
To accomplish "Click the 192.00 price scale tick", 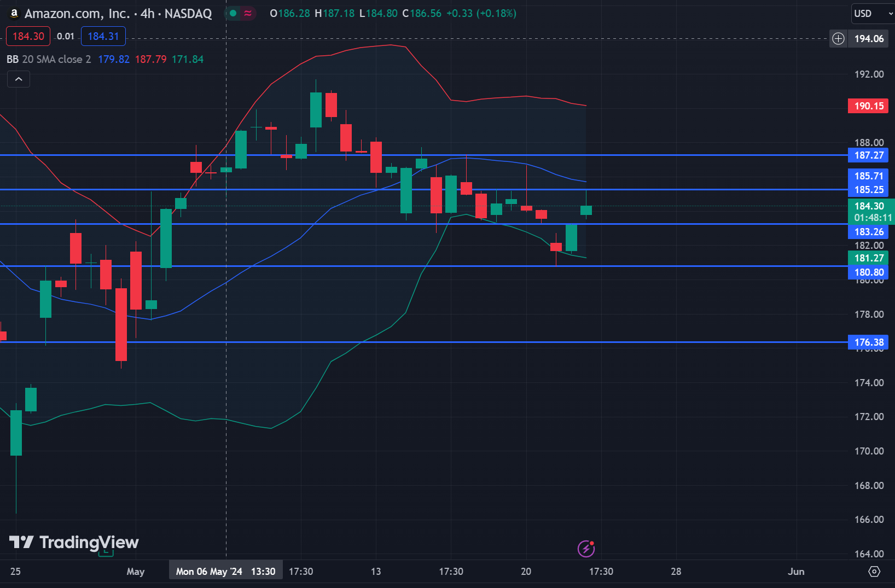I will tap(869, 74).
